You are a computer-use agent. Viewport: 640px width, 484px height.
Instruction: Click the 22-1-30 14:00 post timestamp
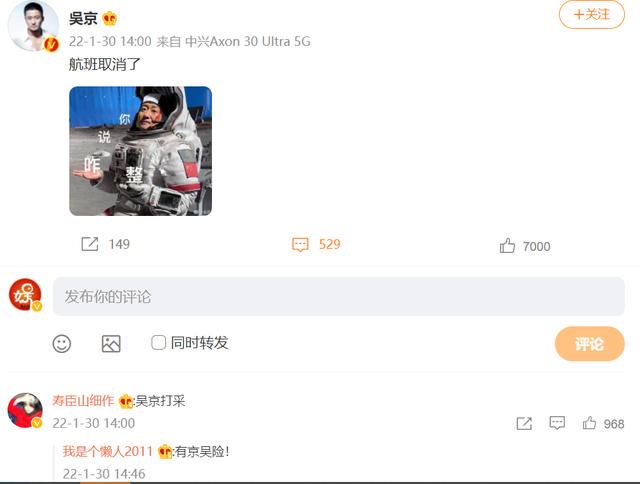pyautogui.click(x=110, y=41)
